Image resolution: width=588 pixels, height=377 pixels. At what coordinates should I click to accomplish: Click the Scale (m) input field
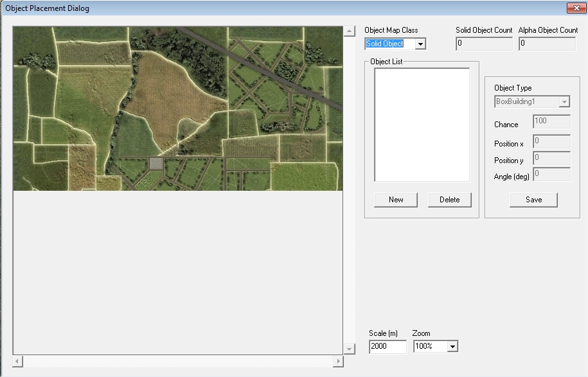click(388, 346)
